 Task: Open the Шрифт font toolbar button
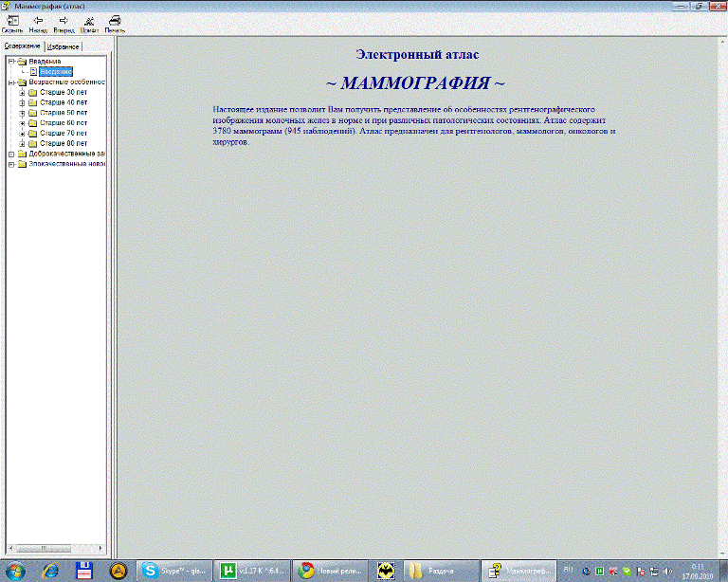pyautogui.click(x=89, y=24)
